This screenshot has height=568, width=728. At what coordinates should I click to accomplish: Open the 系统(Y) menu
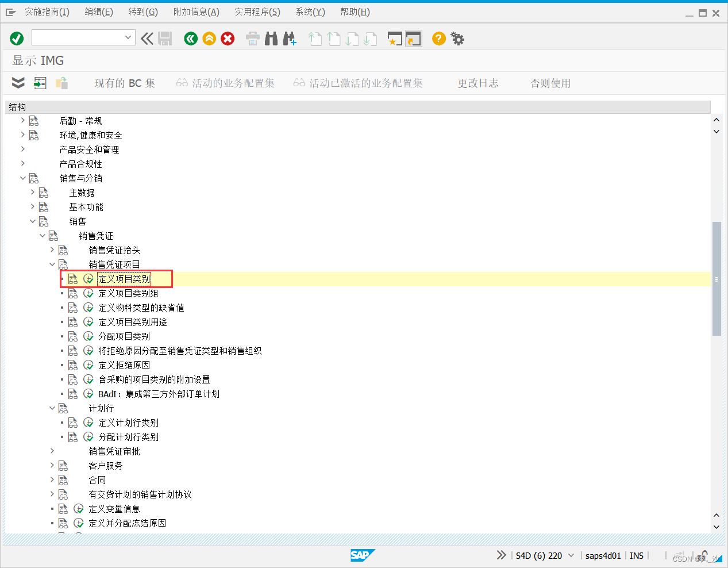pos(310,11)
